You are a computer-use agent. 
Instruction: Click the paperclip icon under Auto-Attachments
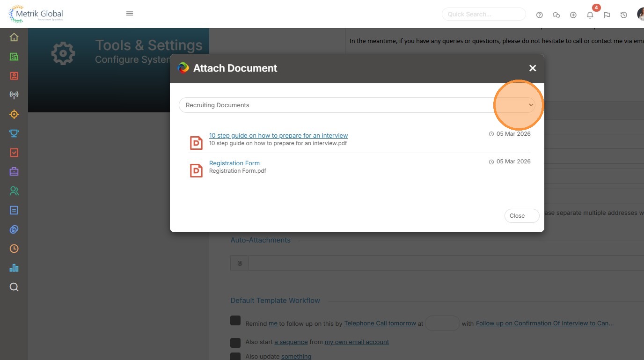[240, 263]
